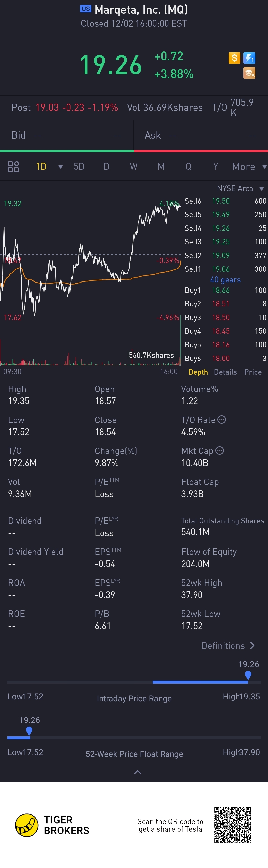Open the More timeframes dropdown
This screenshot has height=868, width=268.
[249, 166]
